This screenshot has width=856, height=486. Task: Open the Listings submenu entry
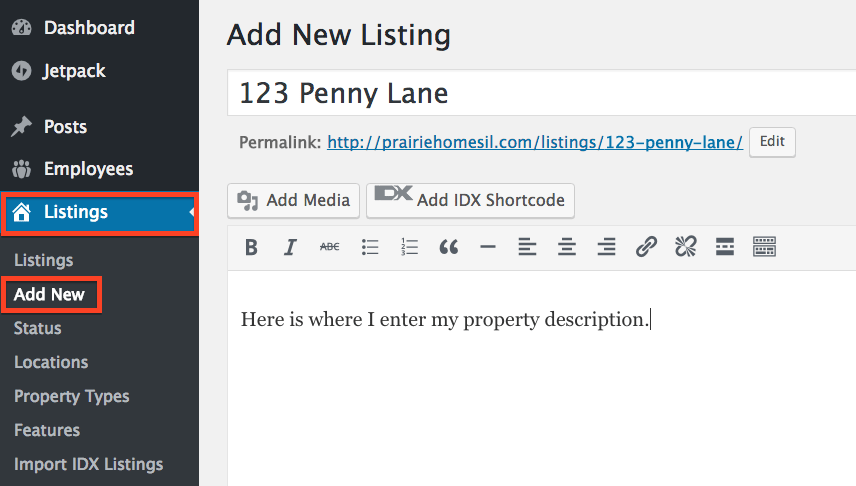pos(44,260)
